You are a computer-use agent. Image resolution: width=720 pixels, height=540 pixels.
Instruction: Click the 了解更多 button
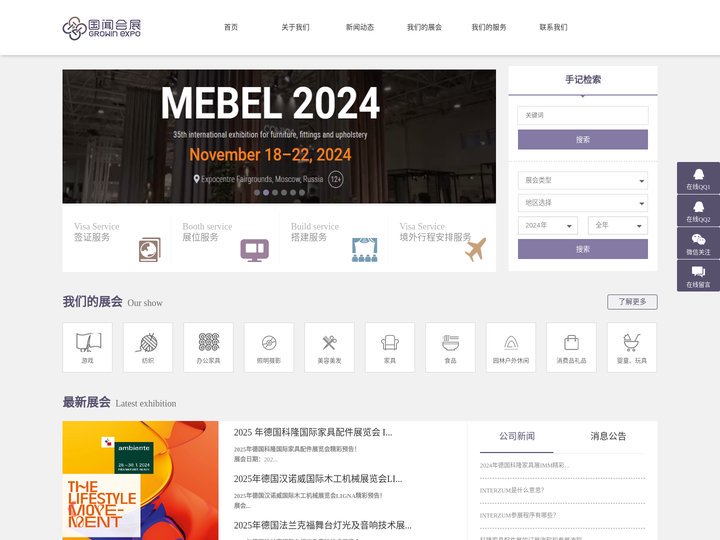(x=632, y=302)
